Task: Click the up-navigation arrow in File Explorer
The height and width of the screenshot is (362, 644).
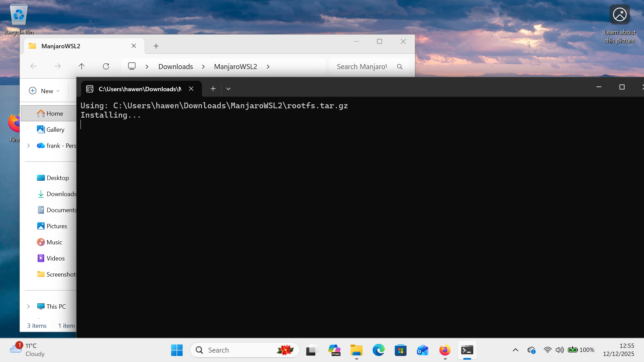Action: click(82, 66)
